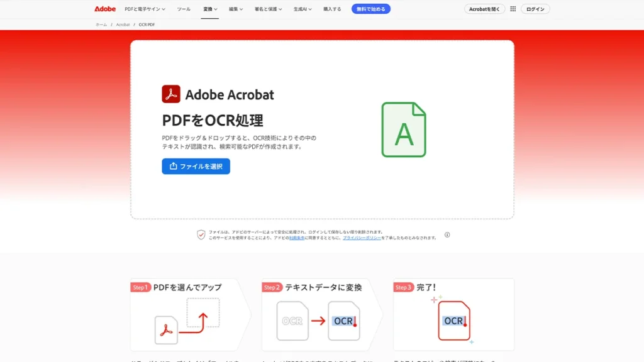
Task: Click the Step1 PDF upload illustration
Action: [187, 321]
